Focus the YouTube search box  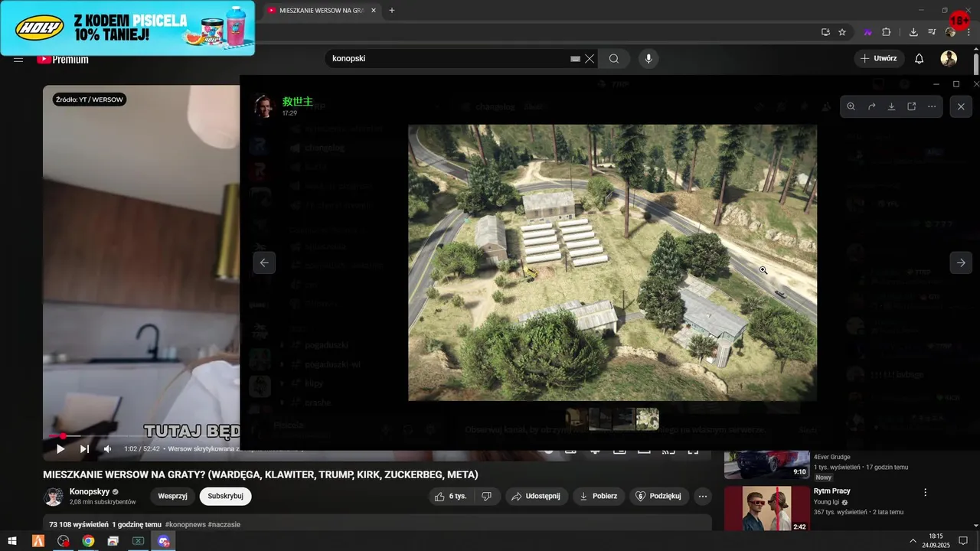(x=448, y=59)
